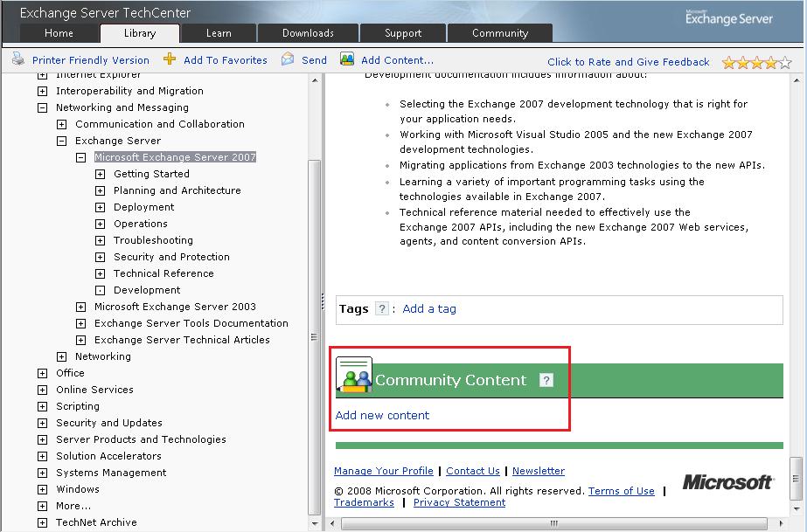Select Systems Management tree item
807x532 pixels.
(x=111, y=473)
